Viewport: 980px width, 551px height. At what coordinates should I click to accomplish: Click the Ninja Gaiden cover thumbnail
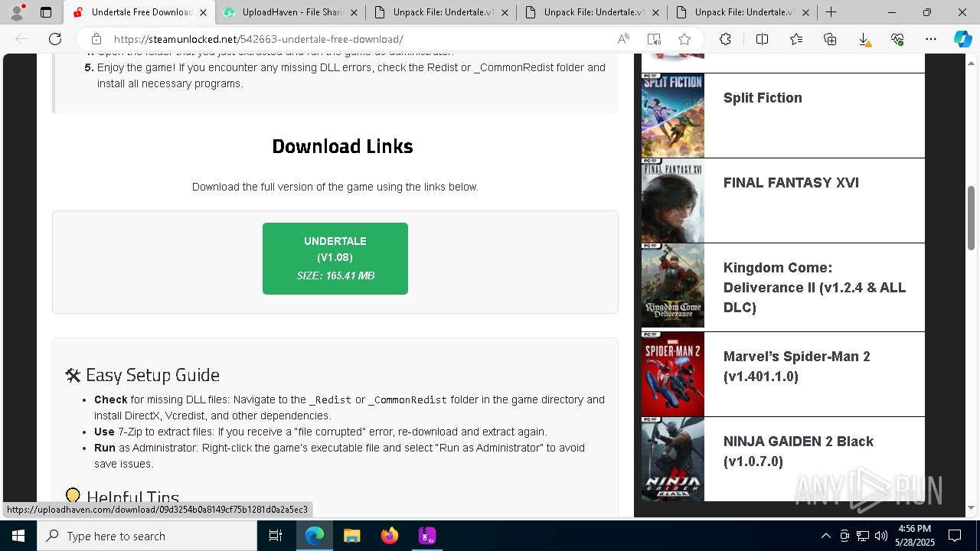tap(673, 459)
